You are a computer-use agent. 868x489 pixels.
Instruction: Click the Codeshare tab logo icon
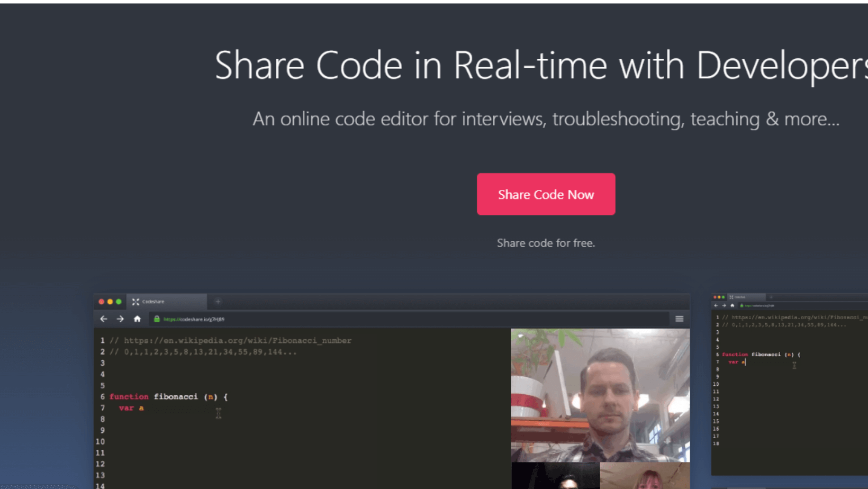135,302
